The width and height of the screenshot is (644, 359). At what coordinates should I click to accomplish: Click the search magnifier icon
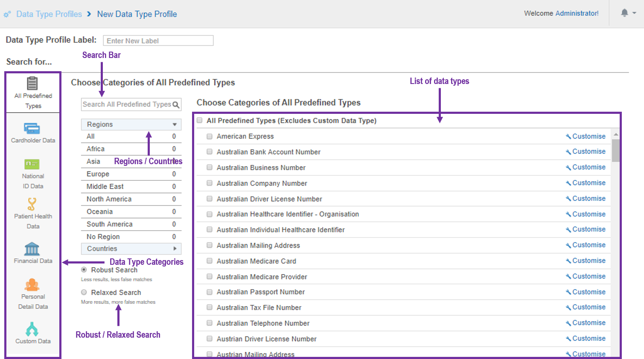(x=176, y=105)
